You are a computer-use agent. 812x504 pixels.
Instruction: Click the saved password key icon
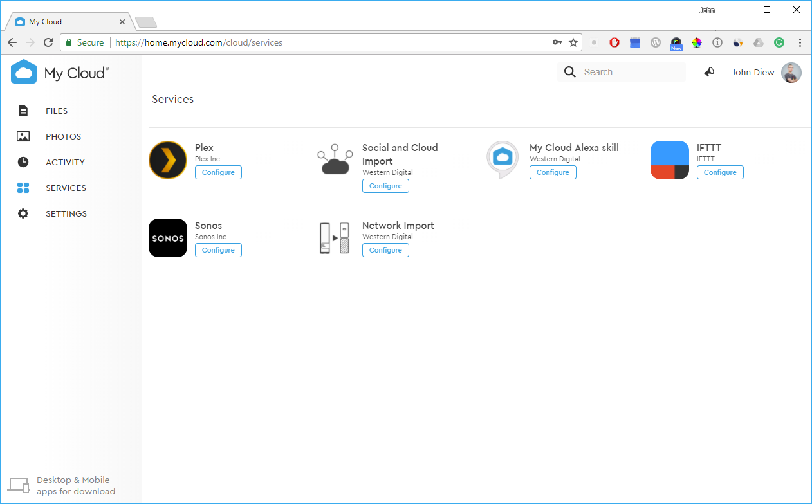pos(557,42)
